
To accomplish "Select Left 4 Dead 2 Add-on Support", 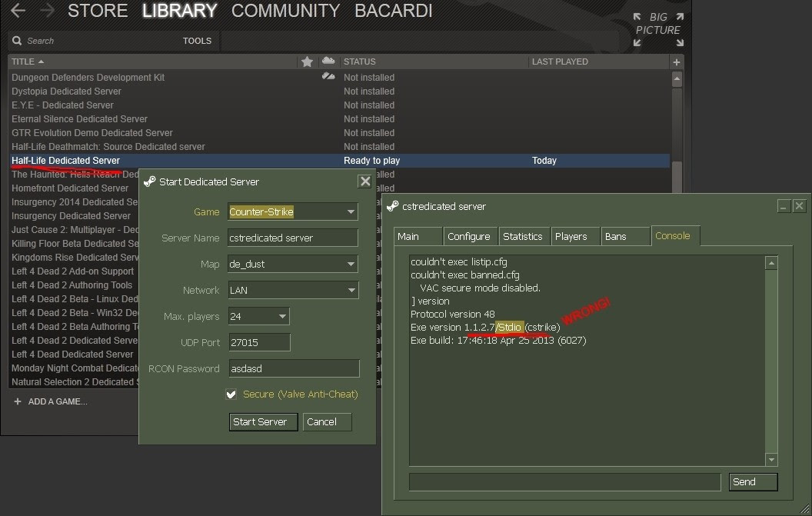I will [72, 271].
